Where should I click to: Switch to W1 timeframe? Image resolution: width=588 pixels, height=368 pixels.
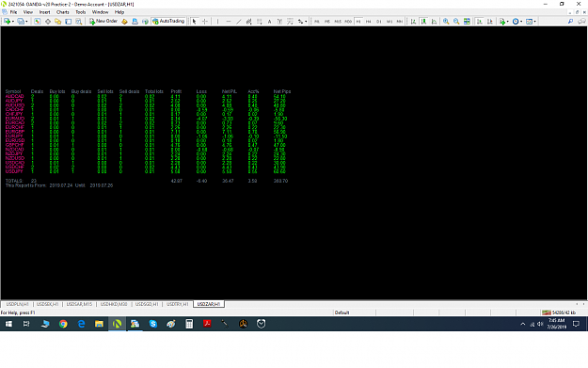click(x=389, y=22)
